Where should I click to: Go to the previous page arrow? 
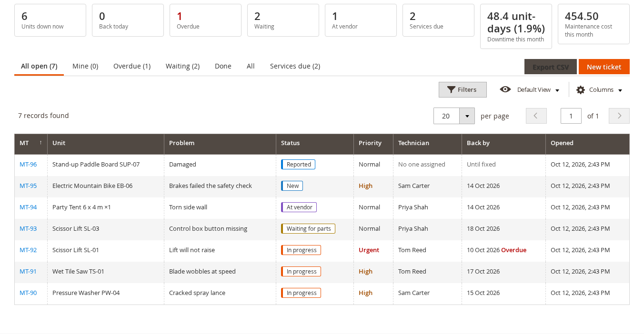point(536,116)
